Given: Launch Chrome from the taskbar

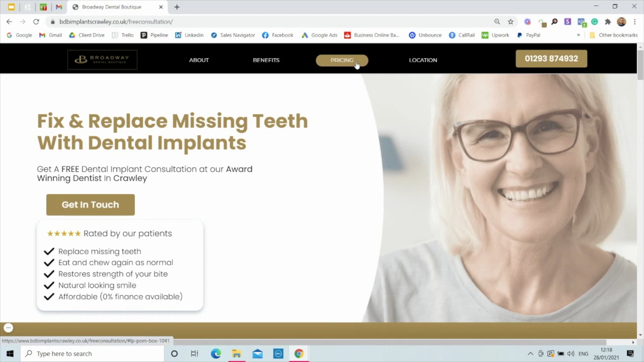Looking at the screenshot, I should click(x=299, y=353).
